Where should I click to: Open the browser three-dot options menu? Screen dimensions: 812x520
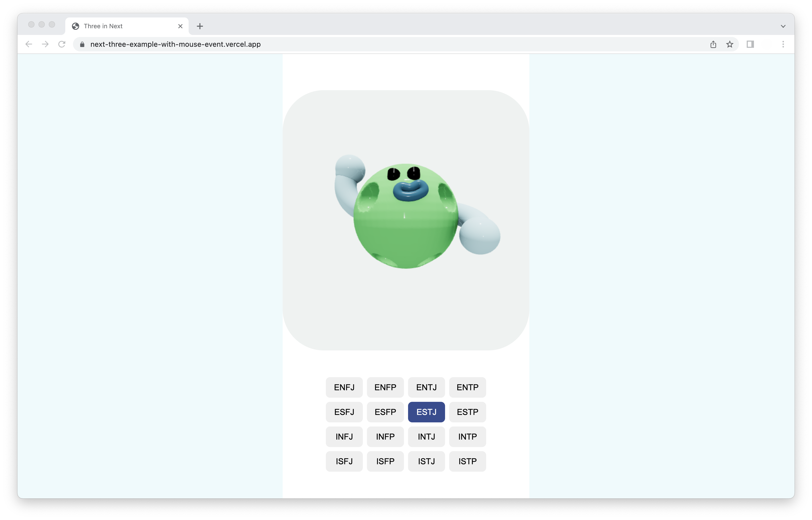tap(783, 44)
